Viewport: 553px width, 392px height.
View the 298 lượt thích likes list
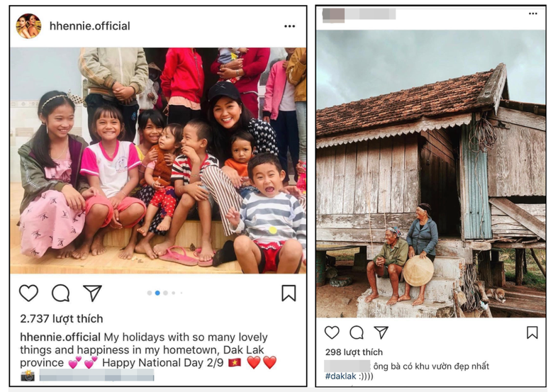click(x=353, y=352)
